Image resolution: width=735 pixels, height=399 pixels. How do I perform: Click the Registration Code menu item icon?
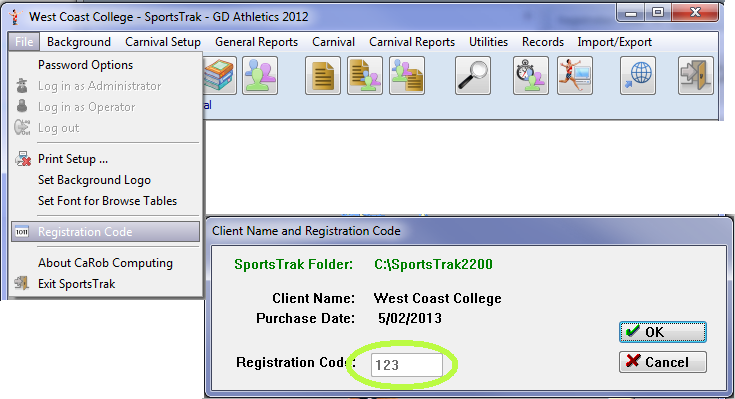click(x=22, y=232)
